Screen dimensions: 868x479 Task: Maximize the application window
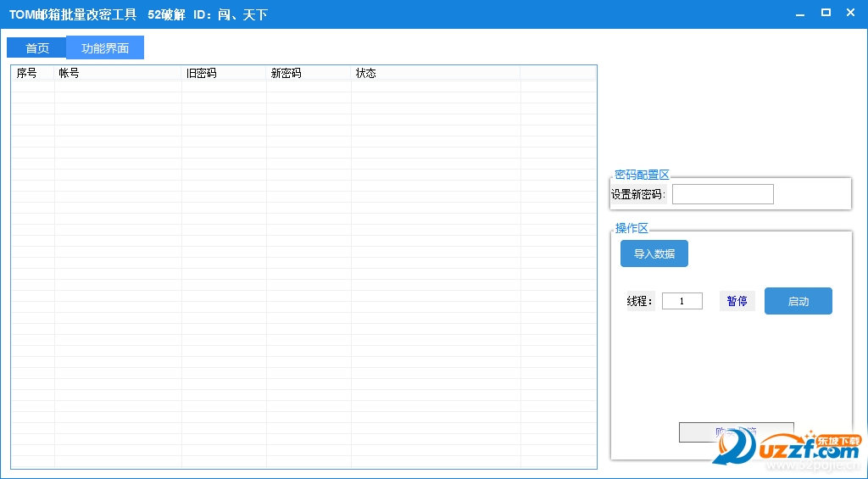point(826,13)
